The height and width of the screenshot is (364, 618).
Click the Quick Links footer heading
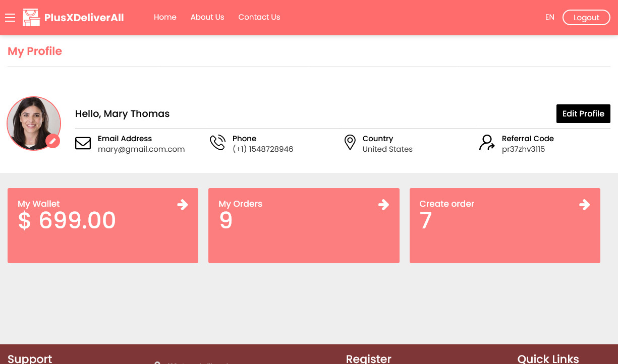[548, 358]
